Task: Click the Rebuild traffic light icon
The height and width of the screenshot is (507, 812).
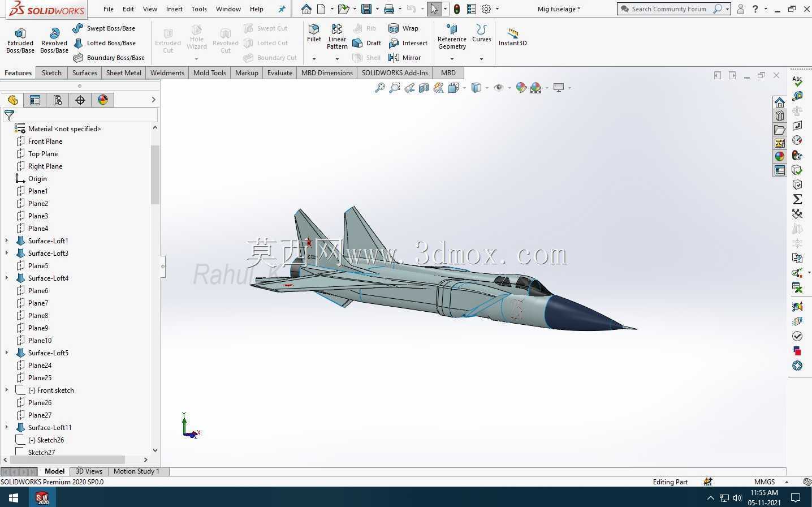Action: click(457, 9)
